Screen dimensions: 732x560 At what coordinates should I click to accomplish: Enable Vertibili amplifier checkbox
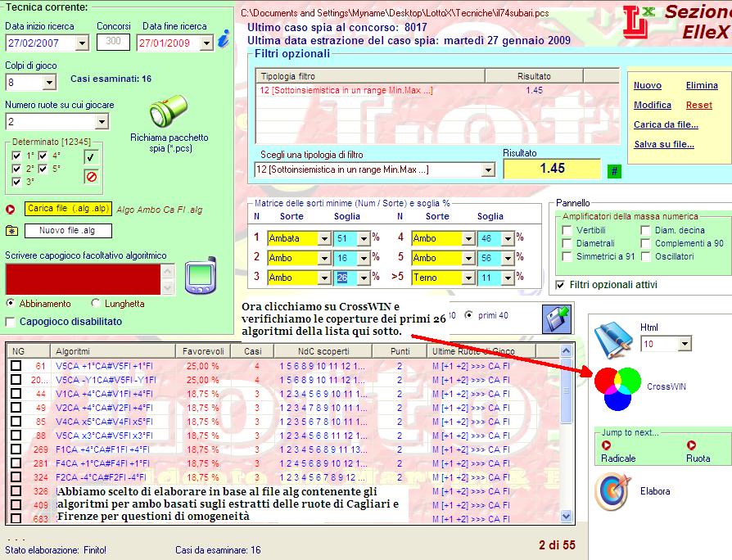(567, 230)
